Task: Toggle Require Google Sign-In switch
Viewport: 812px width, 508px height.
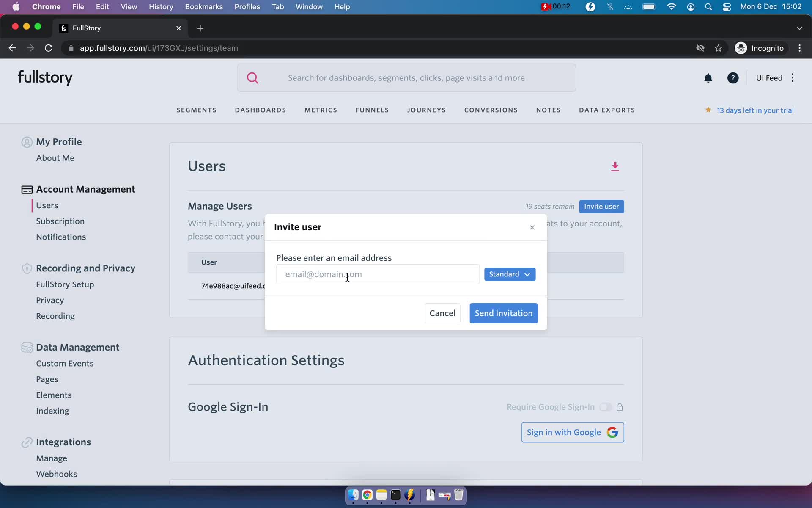Action: click(x=606, y=407)
